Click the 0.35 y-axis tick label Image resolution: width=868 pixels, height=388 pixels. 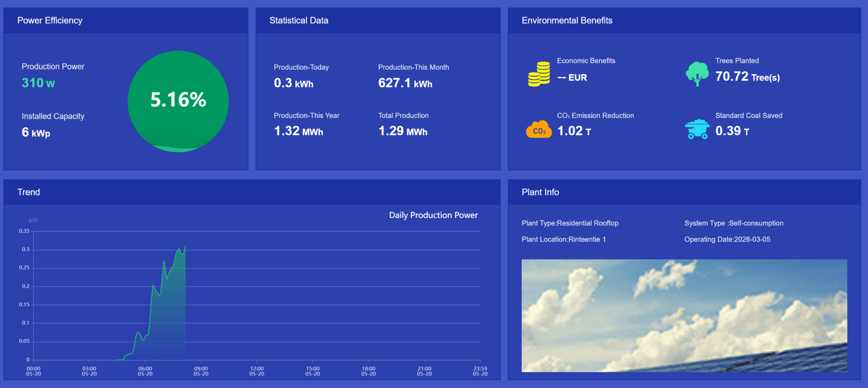[24, 231]
